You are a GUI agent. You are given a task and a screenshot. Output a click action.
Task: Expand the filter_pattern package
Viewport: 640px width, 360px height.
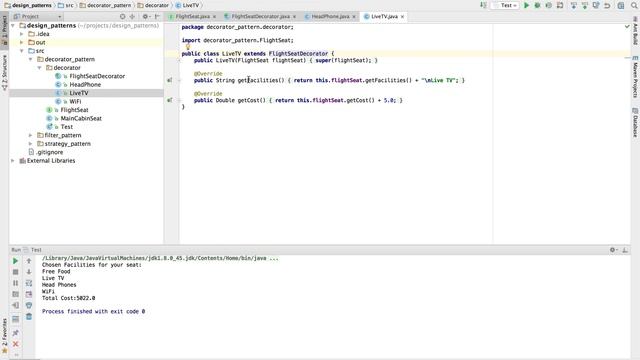coord(31,136)
